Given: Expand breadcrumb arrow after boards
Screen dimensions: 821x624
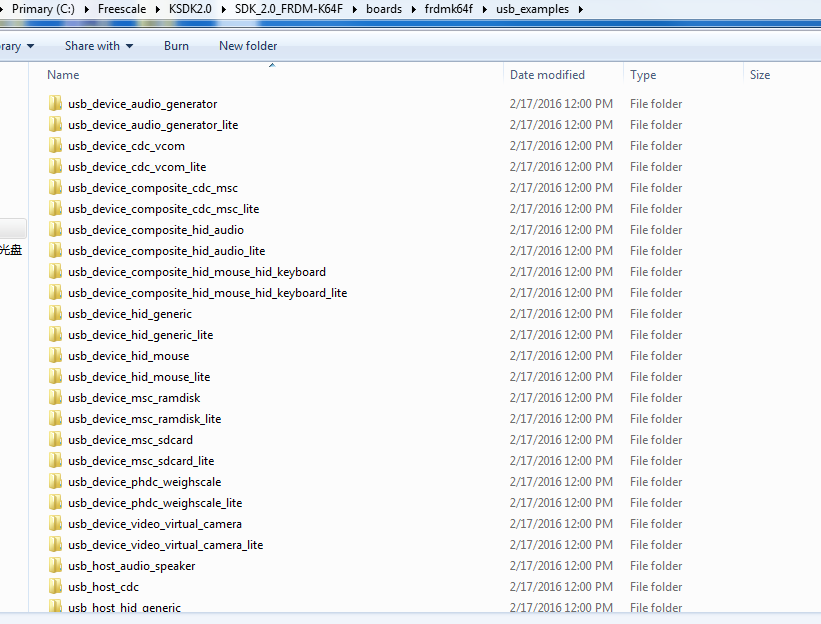Looking at the screenshot, I should pos(414,9).
